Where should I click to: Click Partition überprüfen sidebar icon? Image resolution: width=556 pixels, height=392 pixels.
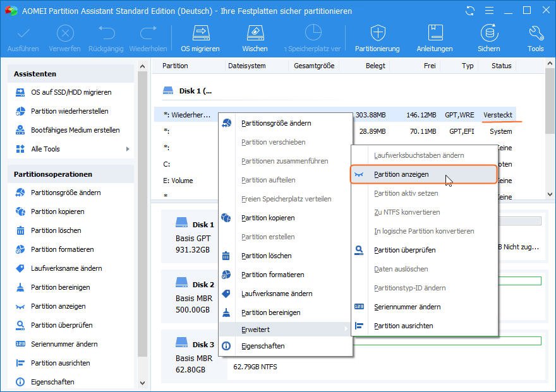20,325
